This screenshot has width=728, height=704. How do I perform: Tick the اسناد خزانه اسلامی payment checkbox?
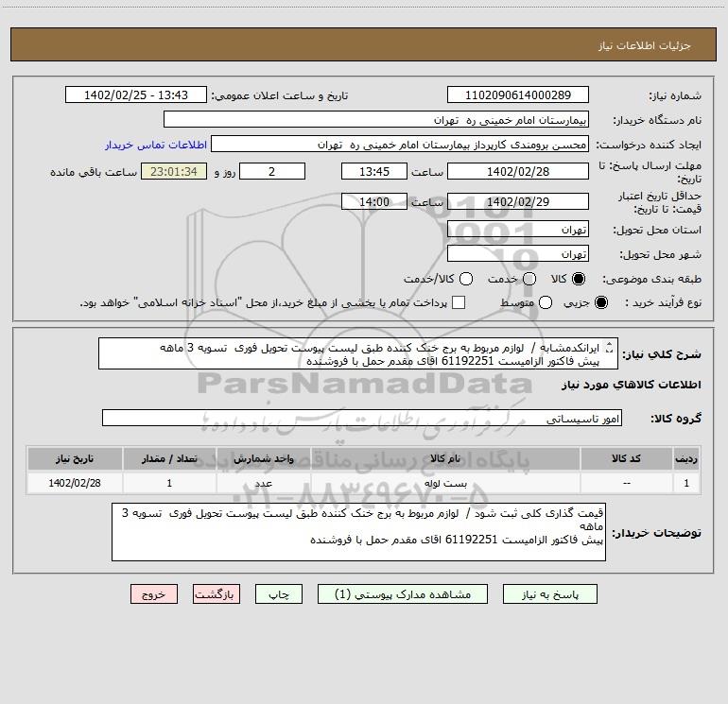pyautogui.click(x=459, y=302)
